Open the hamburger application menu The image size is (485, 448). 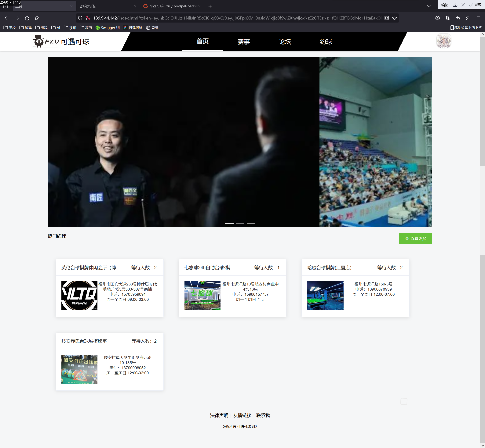[x=478, y=18]
